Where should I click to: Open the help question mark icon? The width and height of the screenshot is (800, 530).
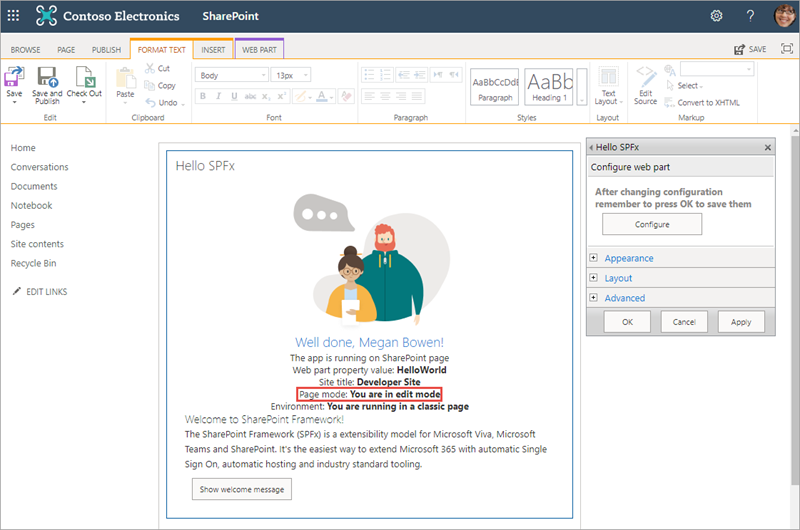[750, 16]
